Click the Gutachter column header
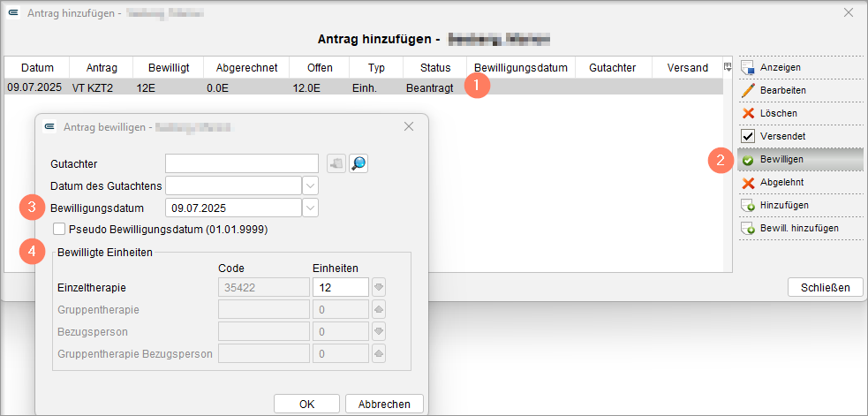Screen dimensions: 868x416 (613, 68)
